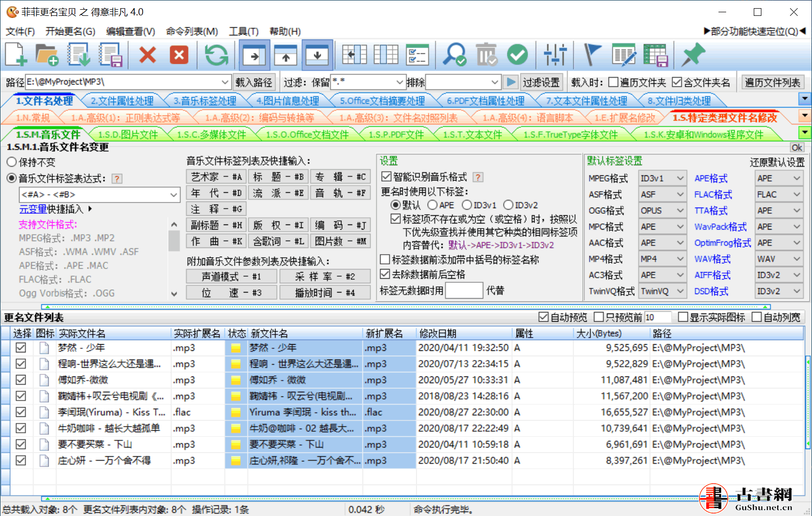Click the list with pencil edit icon
This screenshot has height=516, width=812.
coord(623,55)
